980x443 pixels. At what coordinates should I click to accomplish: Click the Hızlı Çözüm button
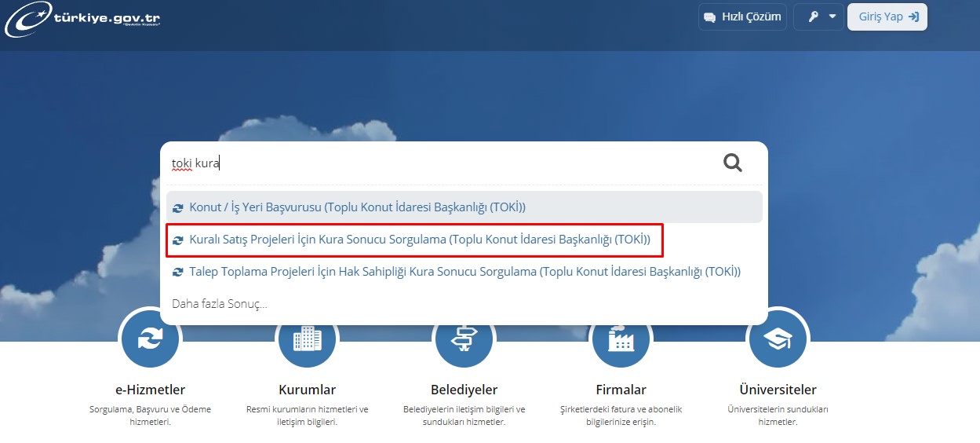coord(742,16)
